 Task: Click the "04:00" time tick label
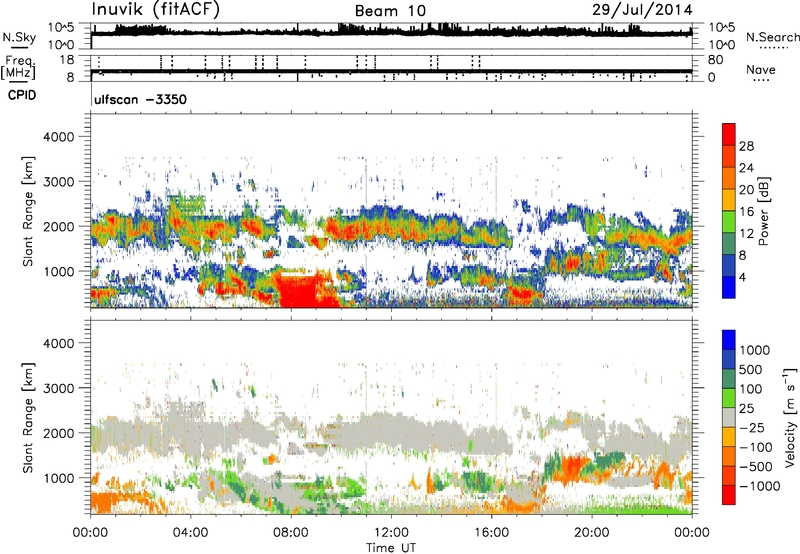click(190, 533)
